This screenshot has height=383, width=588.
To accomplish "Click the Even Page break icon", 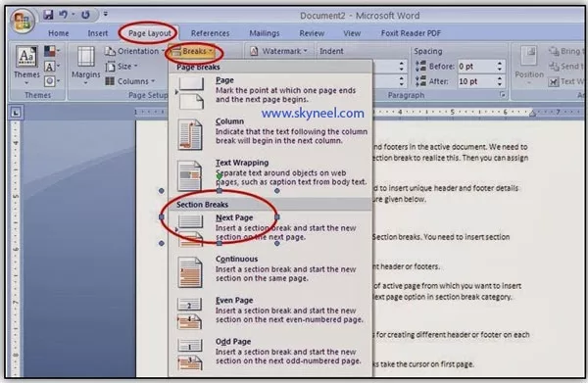I will tap(190, 313).
